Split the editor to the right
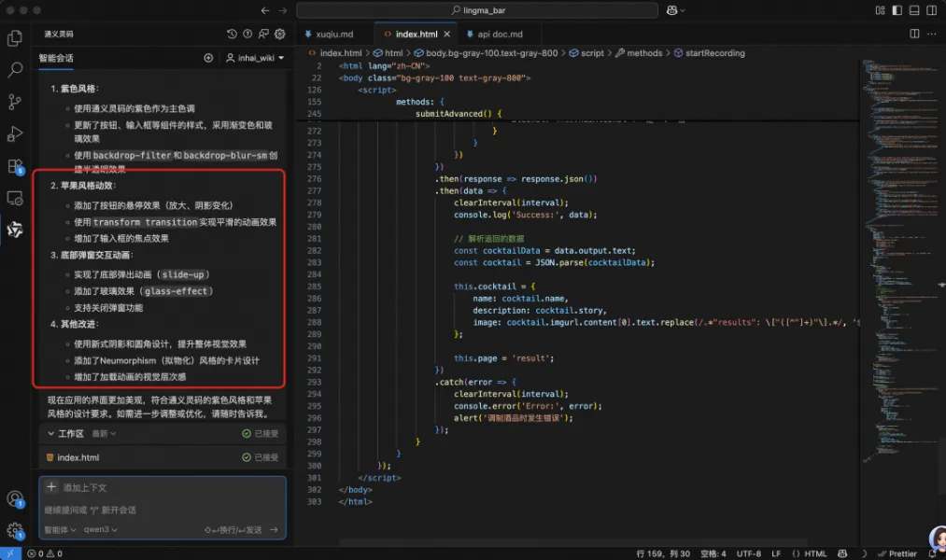The width and height of the screenshot is (946, 560). click(914, 34)
